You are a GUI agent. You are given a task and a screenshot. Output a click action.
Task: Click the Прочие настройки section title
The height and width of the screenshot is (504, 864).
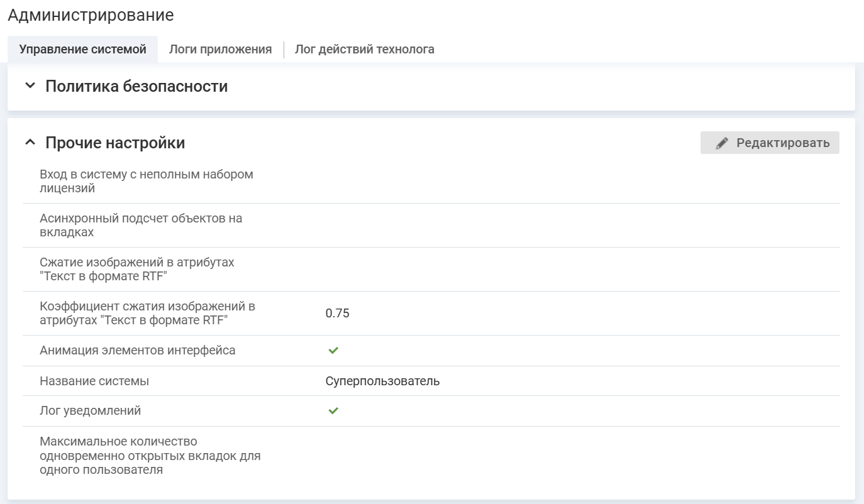115,143
